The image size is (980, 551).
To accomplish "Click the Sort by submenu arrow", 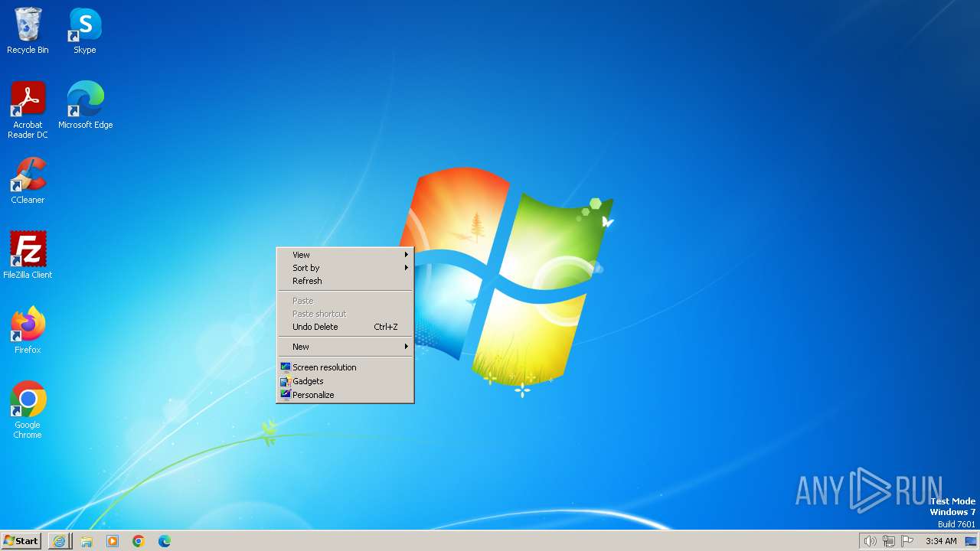I will pos(407,268).
